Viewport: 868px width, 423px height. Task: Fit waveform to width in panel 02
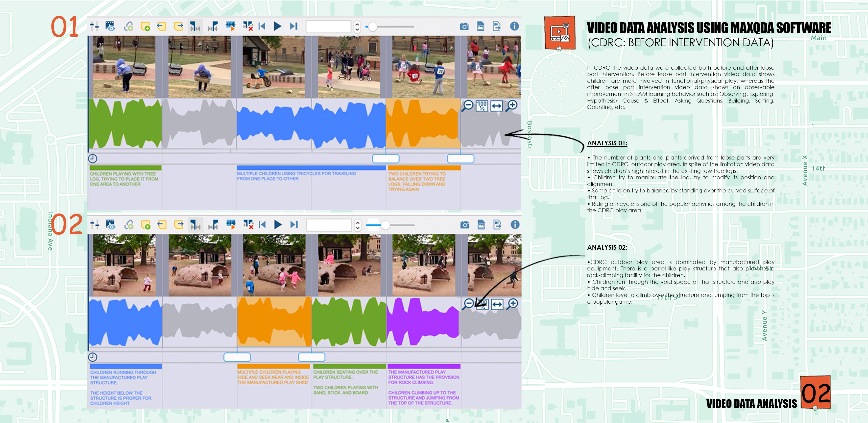click(x=497, y=304)
